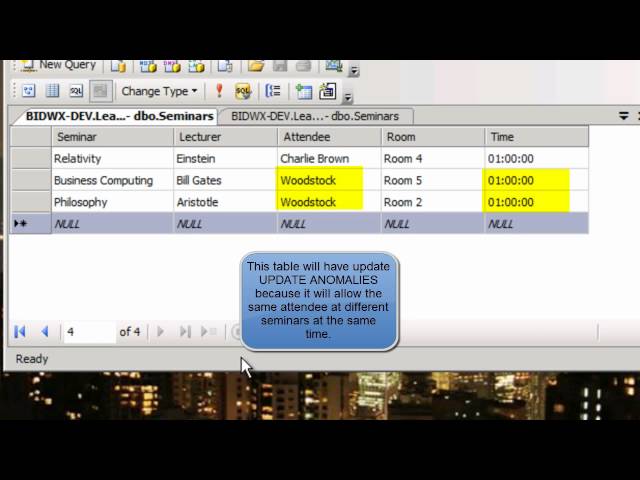Image resolution: width=640 pixels, height=480 pixels.
Task: Select the Room 4 cell
Action: pyautogui.click(x=433, y=158)
